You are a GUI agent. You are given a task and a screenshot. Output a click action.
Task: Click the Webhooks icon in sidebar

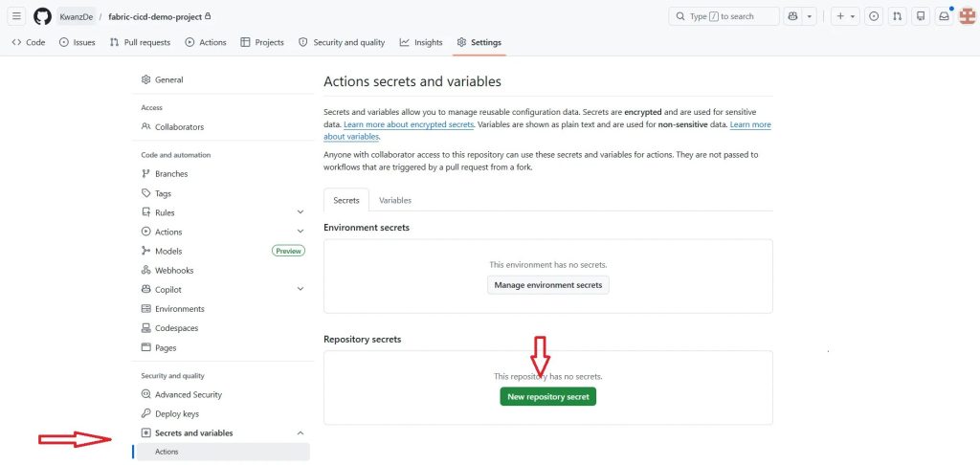(146, 271)
